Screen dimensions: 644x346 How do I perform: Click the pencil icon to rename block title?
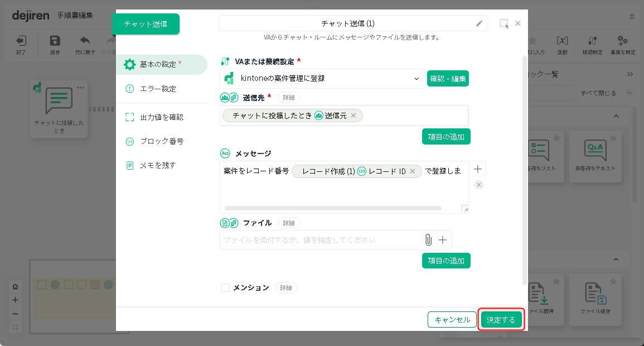click(x=479, y=23)
